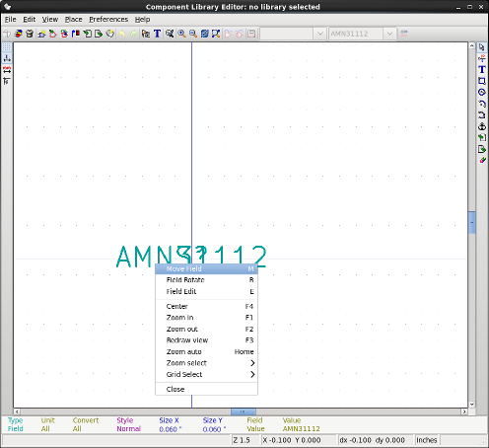The height and width of the screenshot is (448, 489).
Task: Choose Center in context menu
Action: coord(206,307)
